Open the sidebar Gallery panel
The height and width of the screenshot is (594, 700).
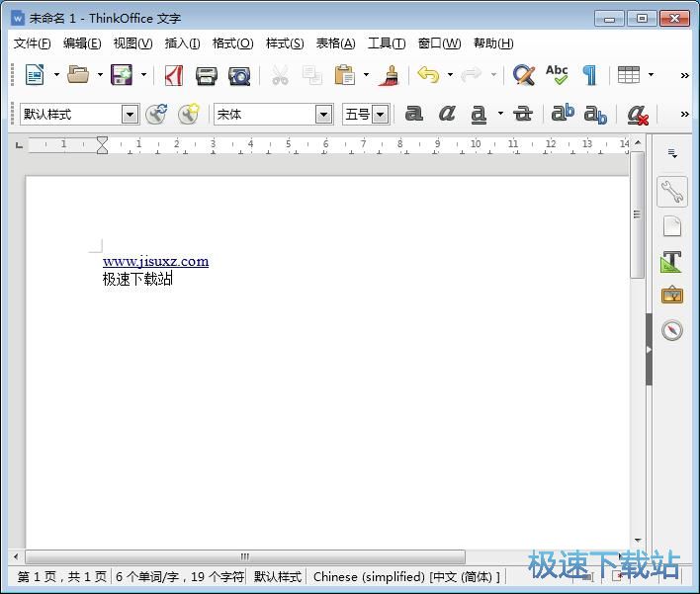(x=672, y=295)
